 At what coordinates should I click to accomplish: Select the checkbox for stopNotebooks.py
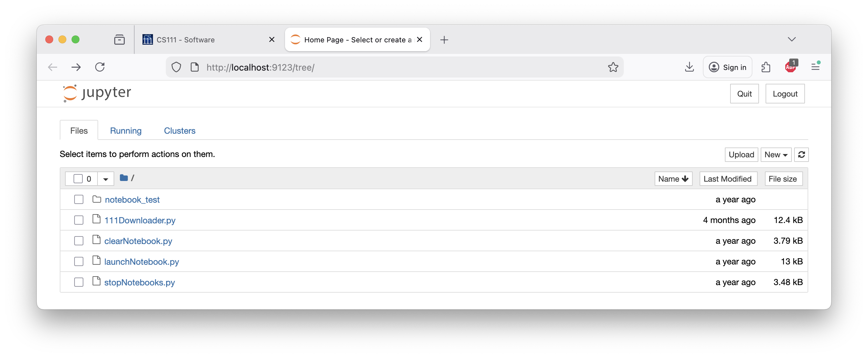click(78, 282)
